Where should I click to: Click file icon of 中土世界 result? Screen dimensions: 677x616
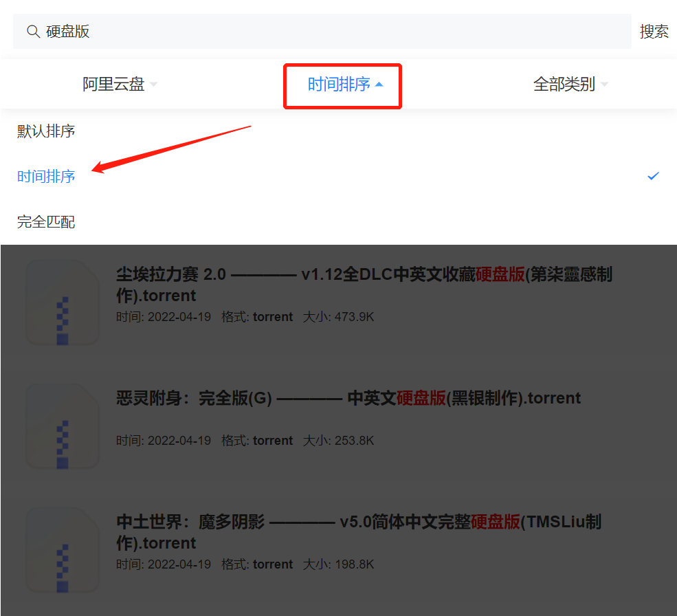point(62,549)
